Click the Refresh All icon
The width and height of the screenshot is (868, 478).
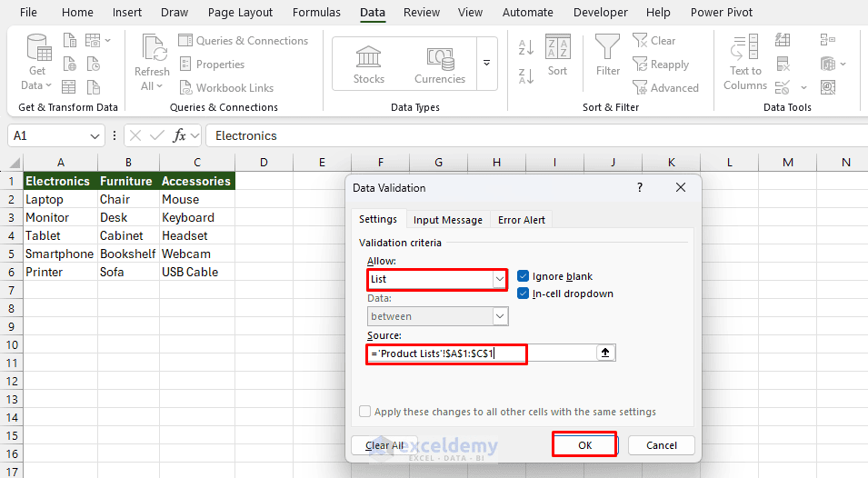(x=152, y=62)
